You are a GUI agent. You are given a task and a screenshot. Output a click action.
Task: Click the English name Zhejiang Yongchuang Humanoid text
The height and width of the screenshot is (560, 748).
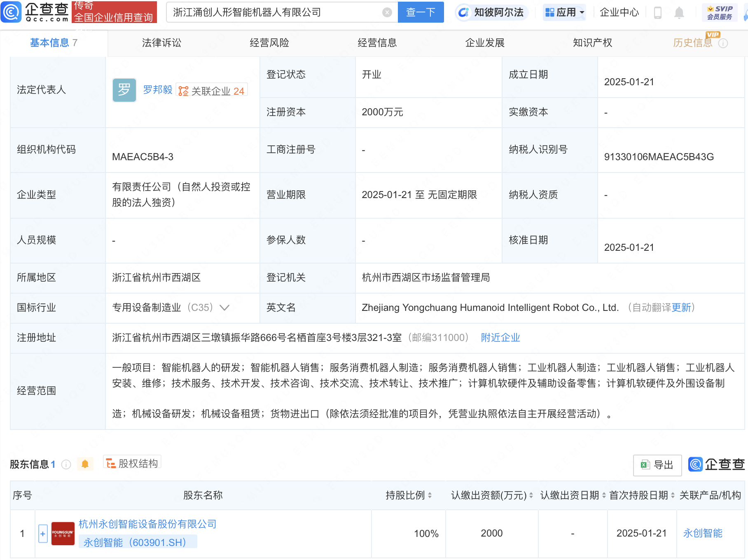click(490, 308)
